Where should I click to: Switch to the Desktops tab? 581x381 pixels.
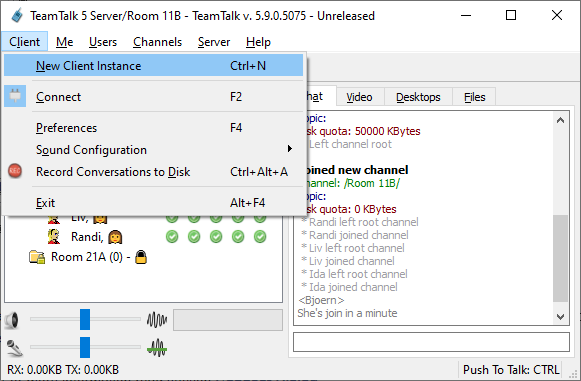click(418, 97)
